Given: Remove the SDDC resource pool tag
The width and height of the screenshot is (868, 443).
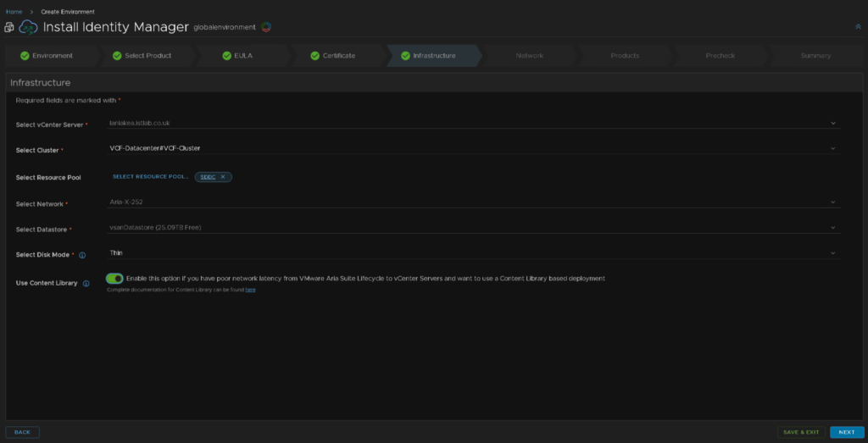Looking at the screenshot, I should coord(223,177).
